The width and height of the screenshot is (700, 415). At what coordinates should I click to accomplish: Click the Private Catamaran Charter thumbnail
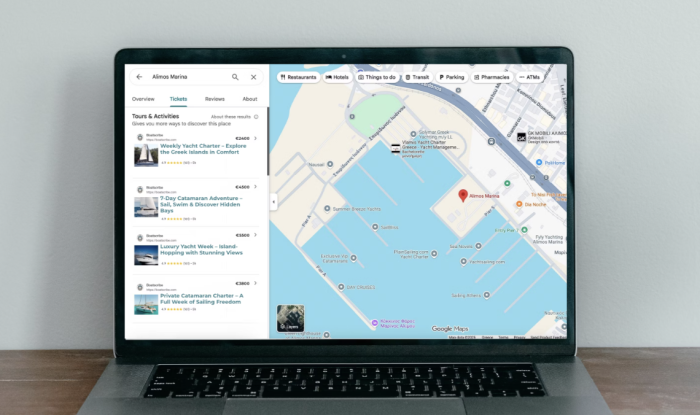pos(146,305)
